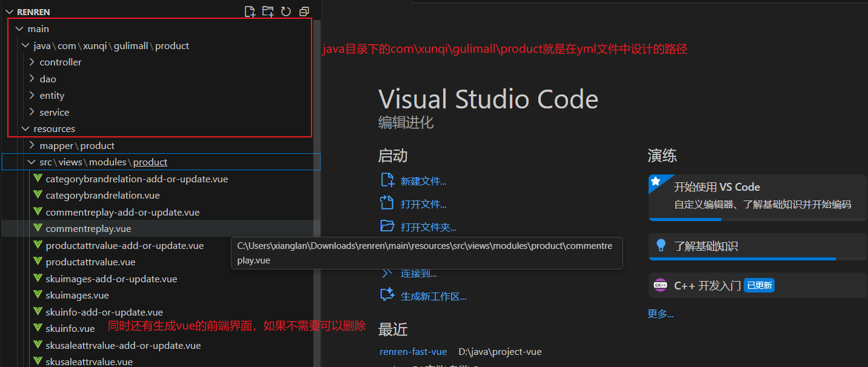The image size is (868, 367).
Task: Click the Vue icon beside skusaleattrvalue-add-or-update.vue
Action: pos(38,345)
